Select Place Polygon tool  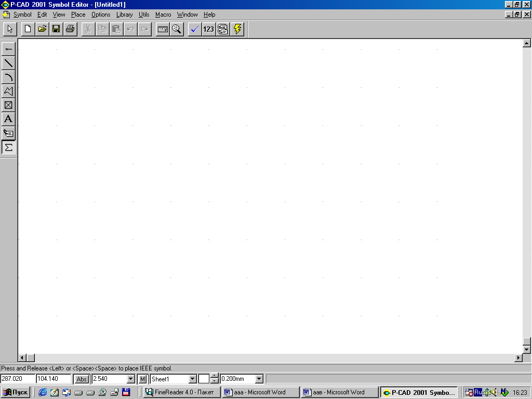8,91
